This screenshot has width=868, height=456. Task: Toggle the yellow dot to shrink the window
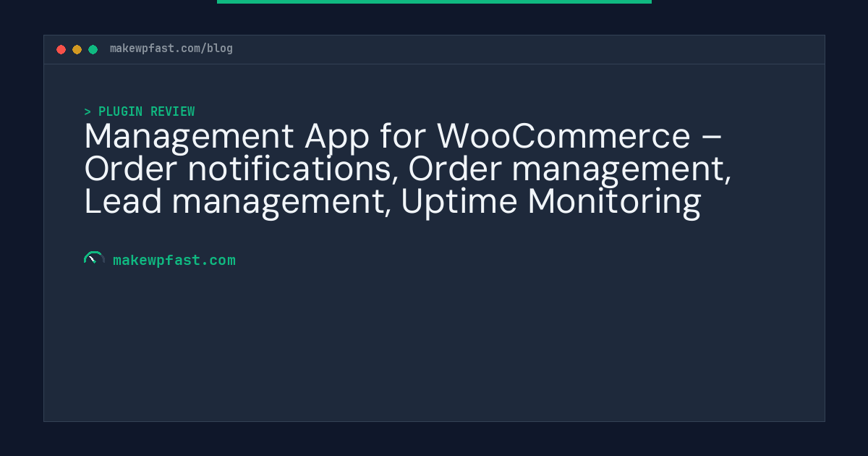coord(77,49)
